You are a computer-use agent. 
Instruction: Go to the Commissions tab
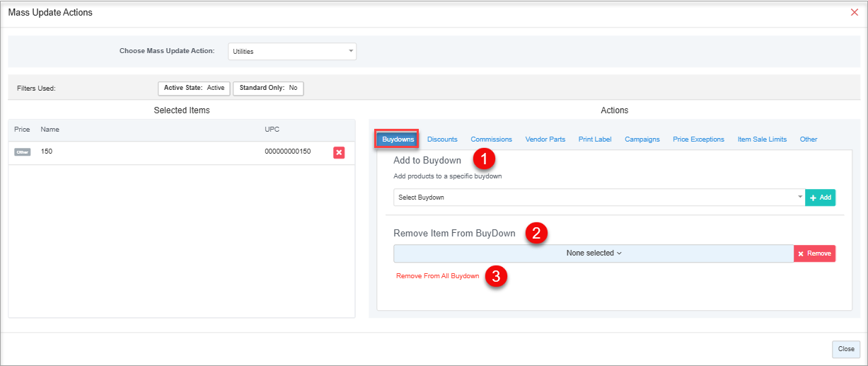491,139
